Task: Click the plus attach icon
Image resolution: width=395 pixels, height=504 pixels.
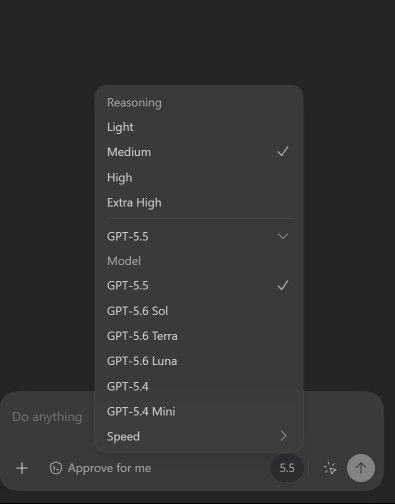Action: point(22,468)
